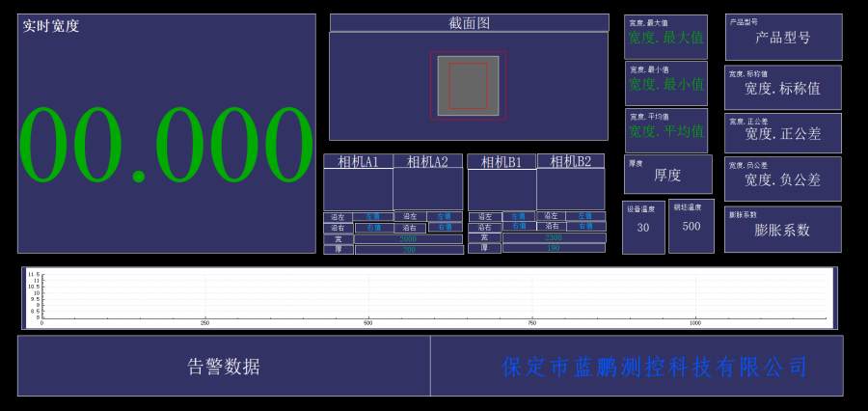The height and width of the screenshot is (411, 868).
Task: Click the width value 2000 under camera A
Action: 409,238
